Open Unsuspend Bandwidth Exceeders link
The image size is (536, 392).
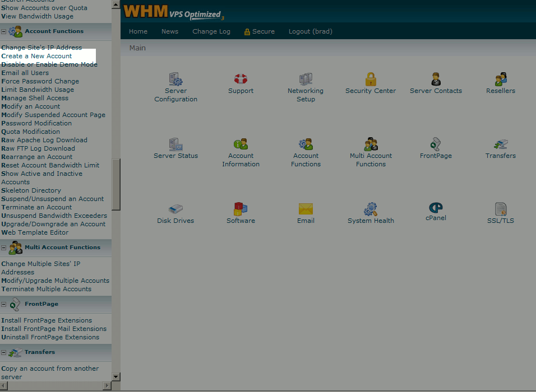tap(54, 216)
